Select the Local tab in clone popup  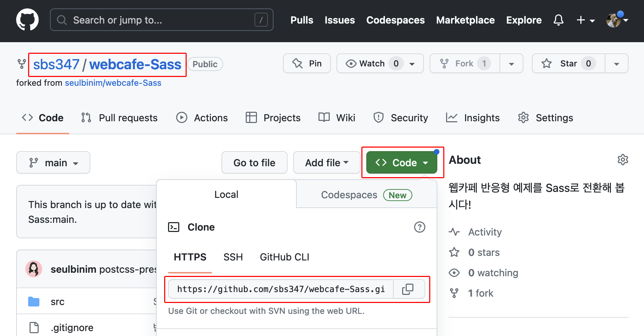[226, 194]
